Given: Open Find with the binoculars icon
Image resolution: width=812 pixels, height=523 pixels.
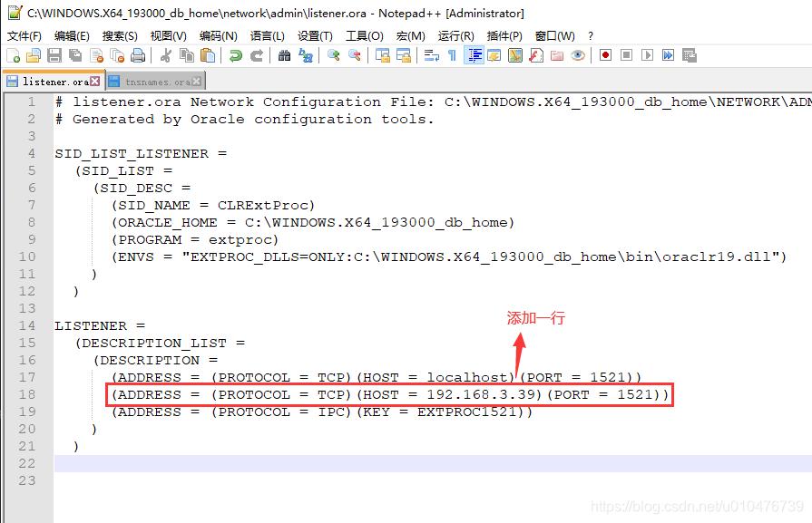Looking at the screenshot, I should tap(284, 55).
